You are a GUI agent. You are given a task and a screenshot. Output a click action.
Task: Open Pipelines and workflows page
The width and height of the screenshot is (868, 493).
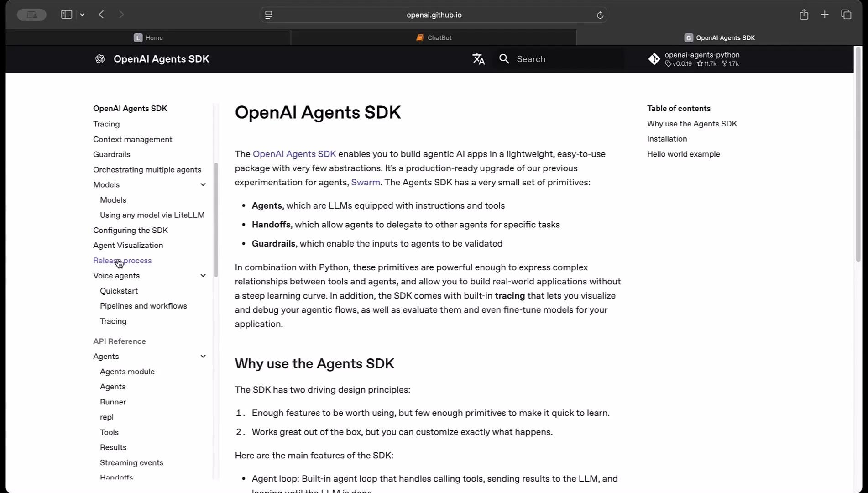(143, 306)
